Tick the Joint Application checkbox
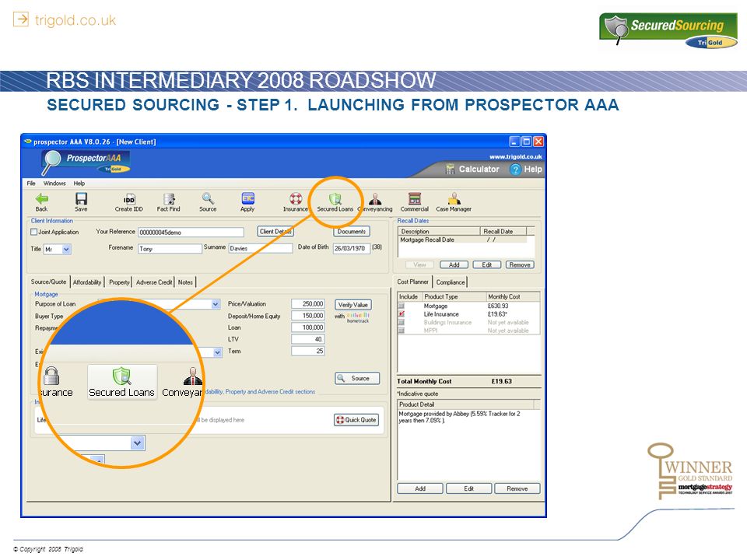This screenshot has width=747, height=560. [33, 232]
